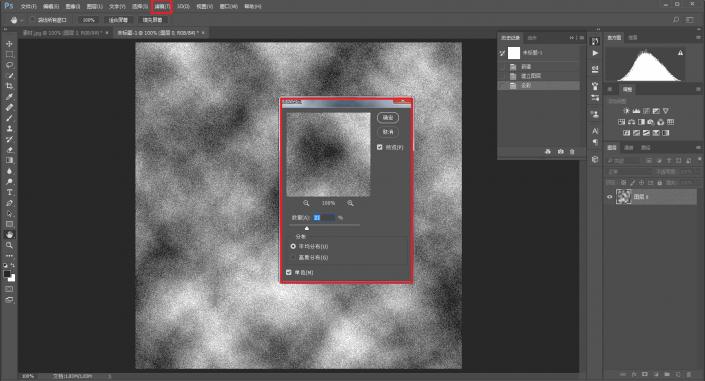Open the Character panel icon
Image resolution: width=705 pixels, height=381 pixels.
tap(595, 131)
